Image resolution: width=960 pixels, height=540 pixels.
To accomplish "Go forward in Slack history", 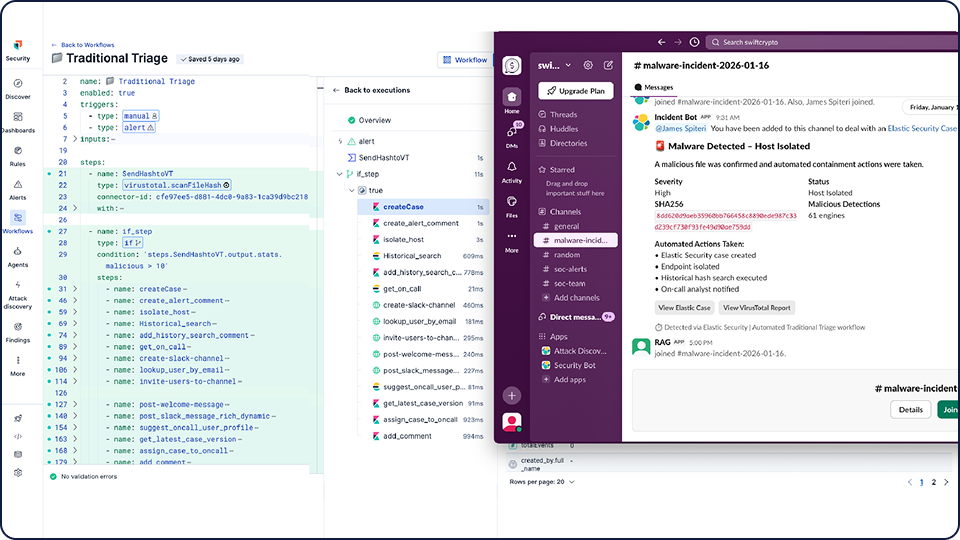I will pos(678,42).
